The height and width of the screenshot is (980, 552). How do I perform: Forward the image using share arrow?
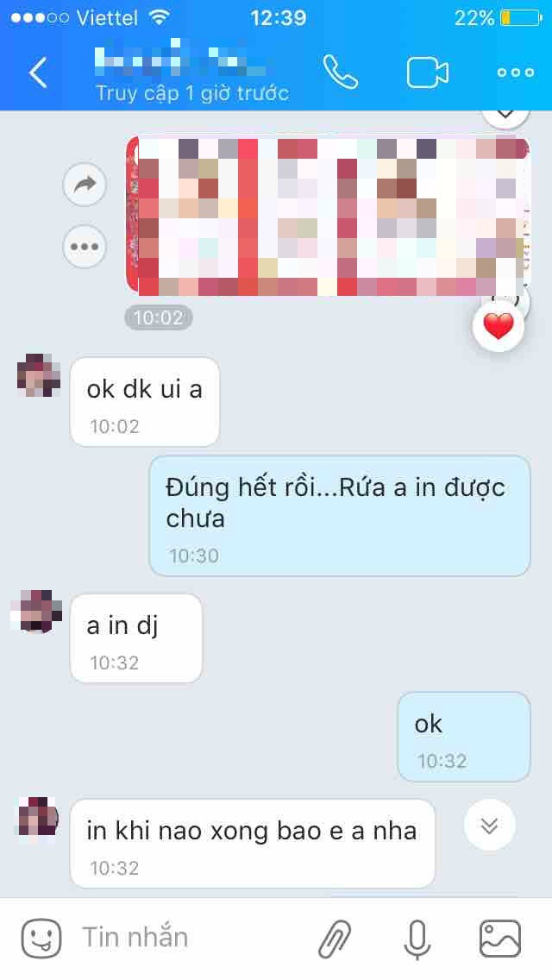85,185
